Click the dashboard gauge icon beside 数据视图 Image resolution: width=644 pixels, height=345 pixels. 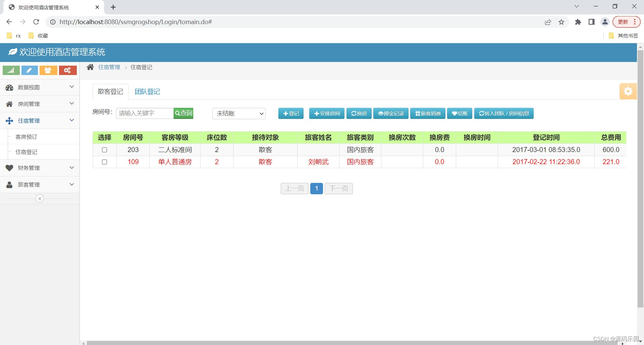coord(9,87)
